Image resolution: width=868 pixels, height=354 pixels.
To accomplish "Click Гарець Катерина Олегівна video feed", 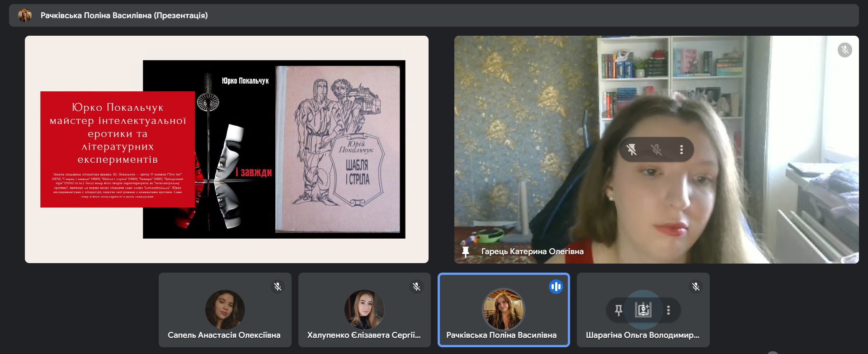I will click(656, 150).
